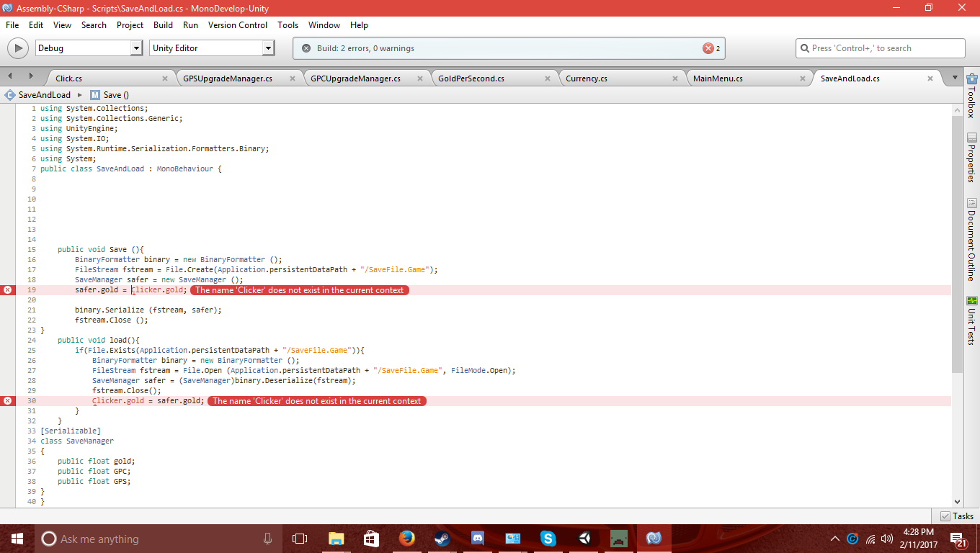980x553 pixels.
Task: Close the GPSUpgradeManager.cs tab
Action: [x=293, y=78]
